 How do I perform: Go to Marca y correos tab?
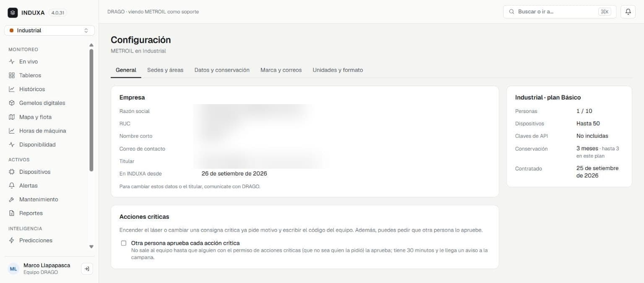281,70
